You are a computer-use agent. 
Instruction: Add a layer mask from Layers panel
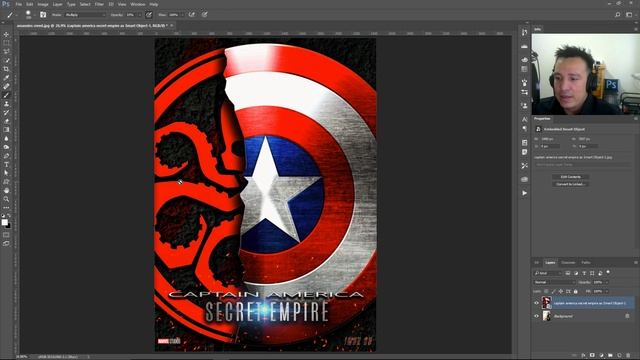click(592, 356)
